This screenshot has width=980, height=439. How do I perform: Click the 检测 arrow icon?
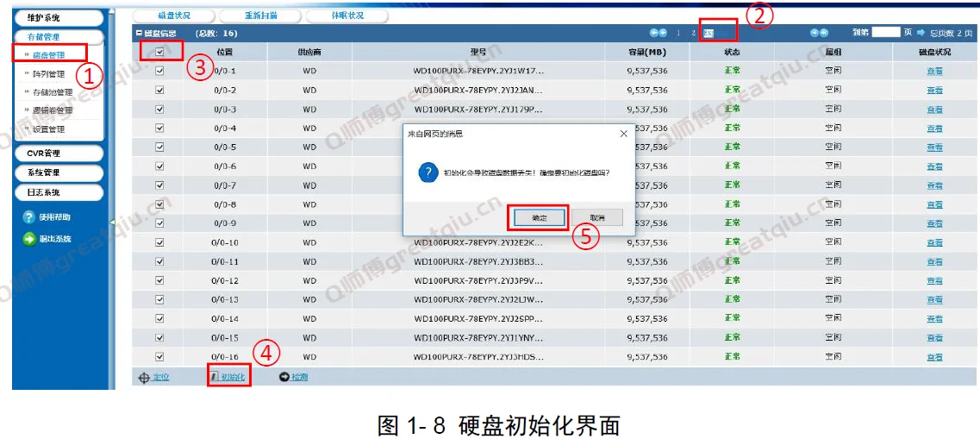point(284,377)
